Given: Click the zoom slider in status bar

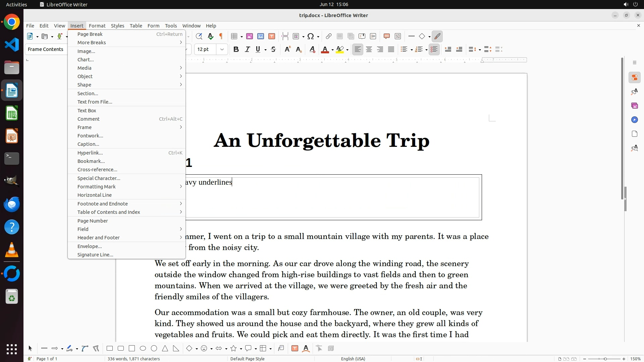Looking at the screenshot, I should point(605,359).
